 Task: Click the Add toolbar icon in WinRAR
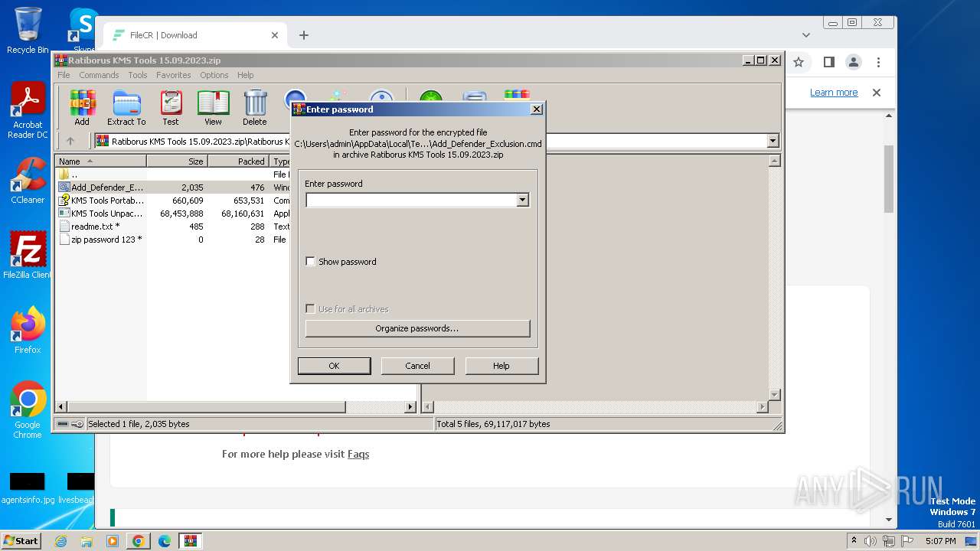click(x=82, y=107)
